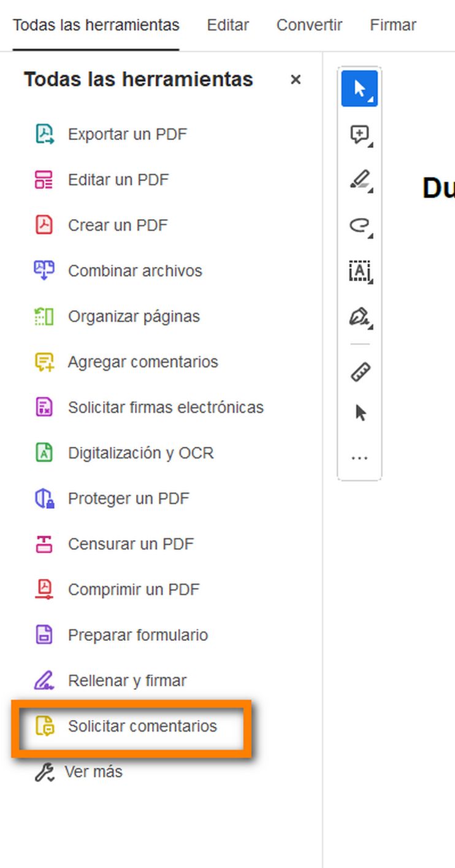Select the freehand Draw tool
Viewport: 455px width, 868px height.
tap(359, 225)
